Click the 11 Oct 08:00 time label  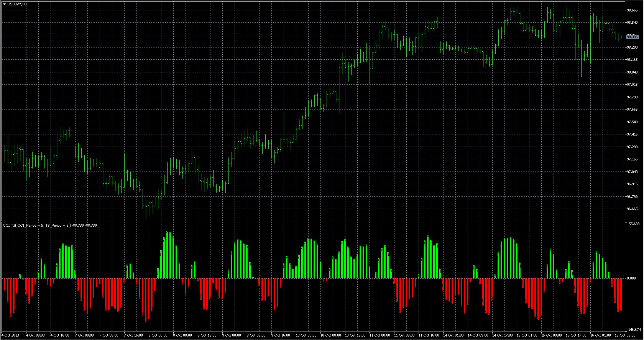tap(404, 335)
